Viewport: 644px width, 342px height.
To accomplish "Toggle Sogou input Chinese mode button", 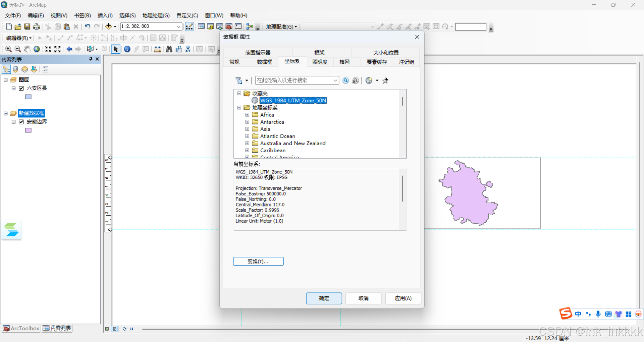I will pos(578,314).
